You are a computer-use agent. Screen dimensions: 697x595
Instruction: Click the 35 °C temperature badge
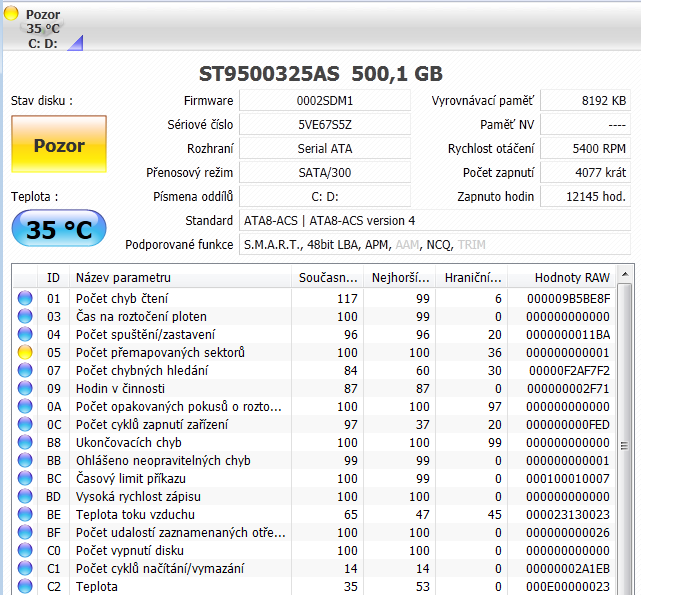tap(59, 229)
